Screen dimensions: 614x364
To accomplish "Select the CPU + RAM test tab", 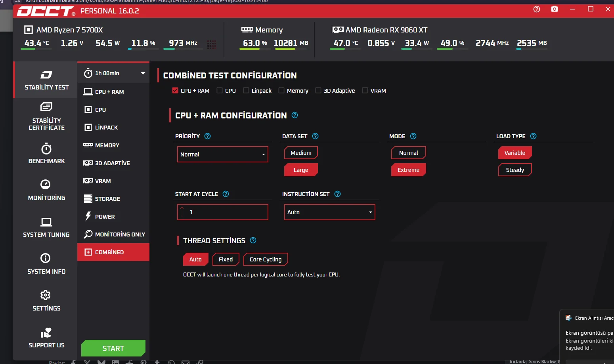I will (113, 92).
